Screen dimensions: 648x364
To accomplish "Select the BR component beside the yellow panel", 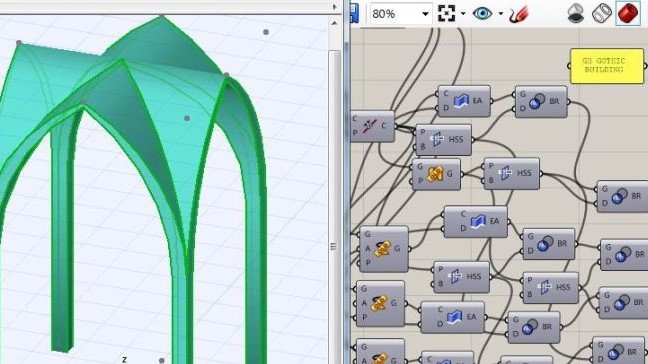I will (x=541, y=102).
